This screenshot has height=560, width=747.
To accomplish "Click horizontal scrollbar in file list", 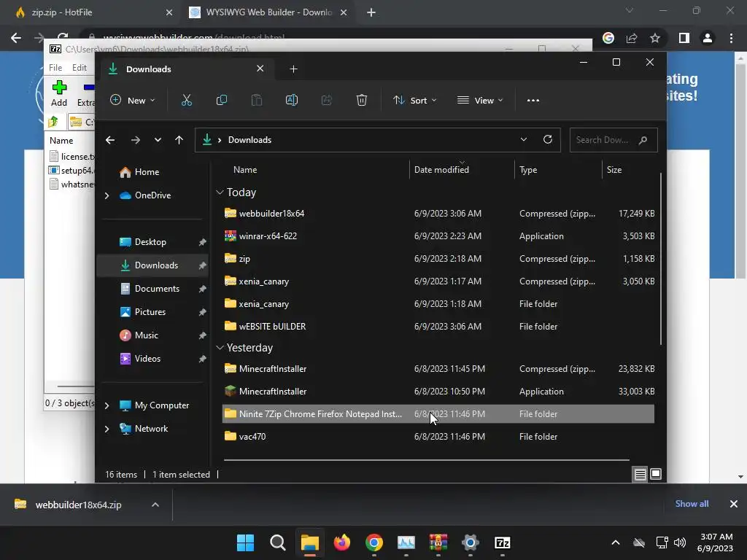I will coord(426,460).
